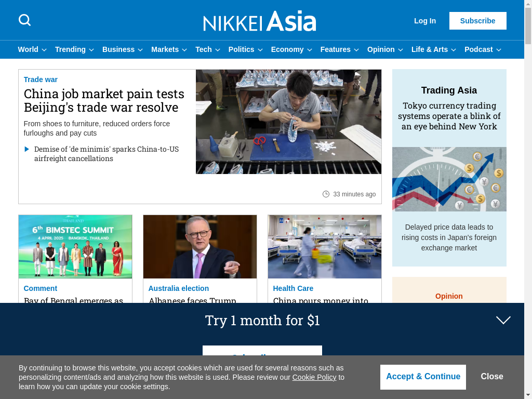Screen dimensions: 532x399
Task: Open the Cookie Policy link
Action: tap(314, 377)
